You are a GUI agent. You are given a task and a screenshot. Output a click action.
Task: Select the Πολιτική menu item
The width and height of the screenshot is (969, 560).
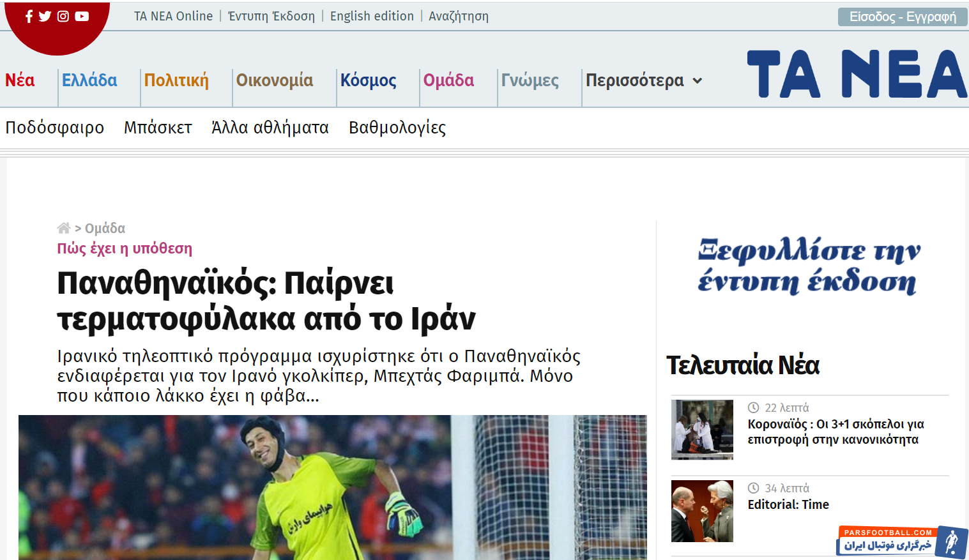click(x=176, y=80)
